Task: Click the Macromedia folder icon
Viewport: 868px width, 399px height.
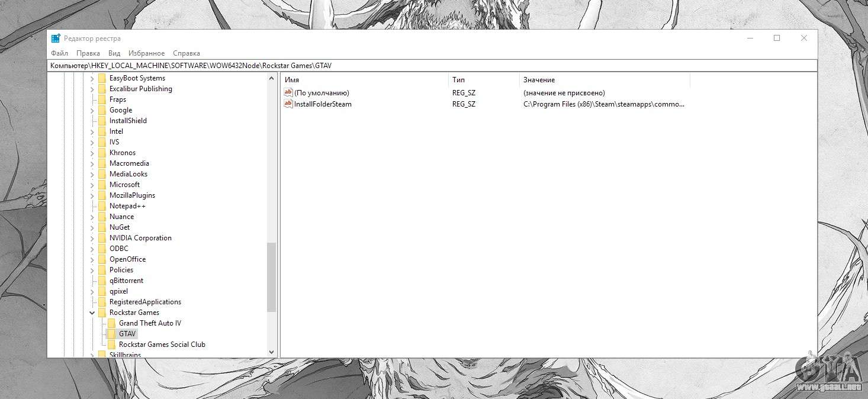Action: 102,163
